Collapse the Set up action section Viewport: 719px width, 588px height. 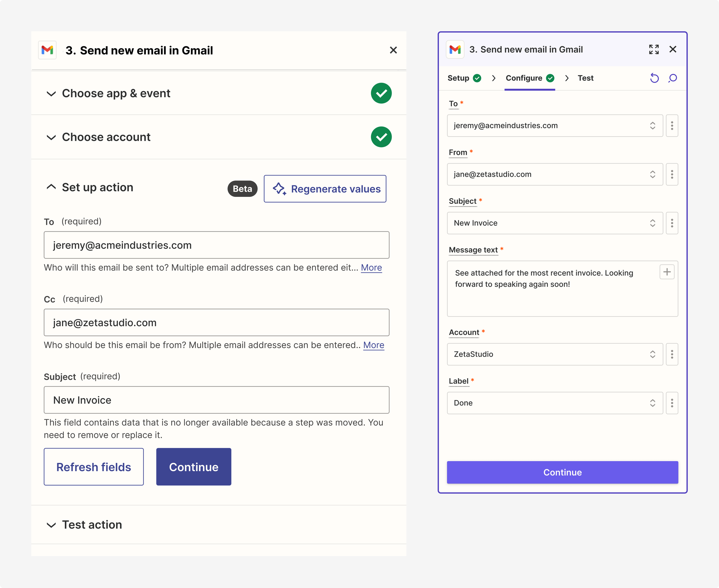(x=51, y=187)
